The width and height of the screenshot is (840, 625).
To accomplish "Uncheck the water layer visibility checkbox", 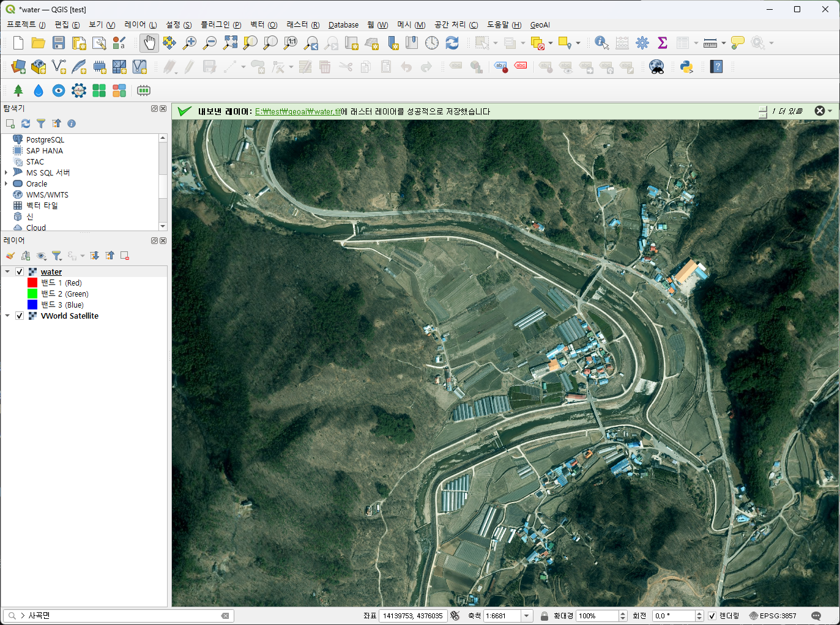I will pos(20,272).
